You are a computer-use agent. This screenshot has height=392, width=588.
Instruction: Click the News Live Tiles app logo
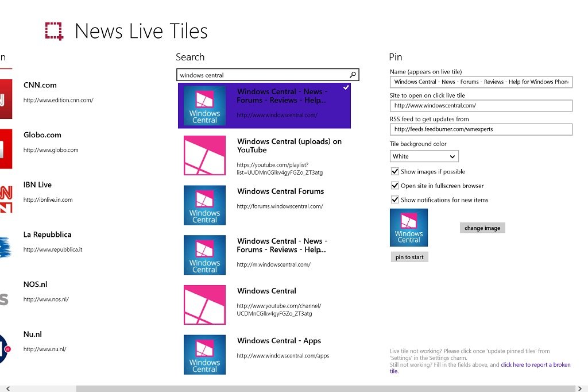(x=54, y=31)
